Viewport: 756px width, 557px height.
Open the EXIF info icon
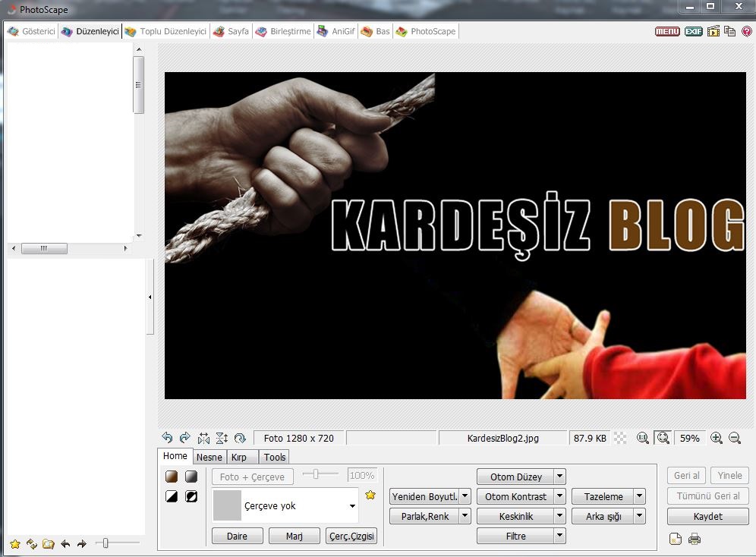click(x=693, y=31)
